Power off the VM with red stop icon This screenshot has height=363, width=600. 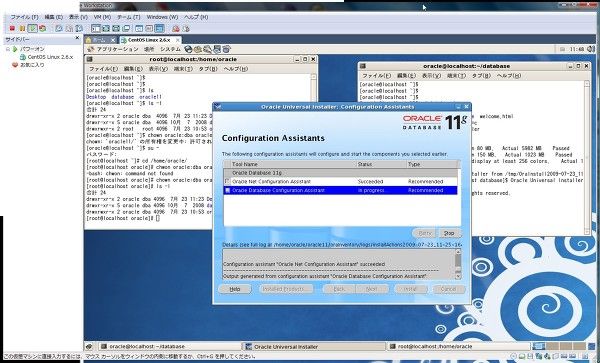(12, 28)
